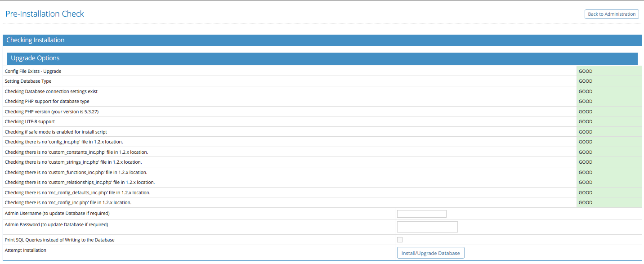Click the GOOD status for PHP version check
The image size is (644, 264).
click(586, 112)
